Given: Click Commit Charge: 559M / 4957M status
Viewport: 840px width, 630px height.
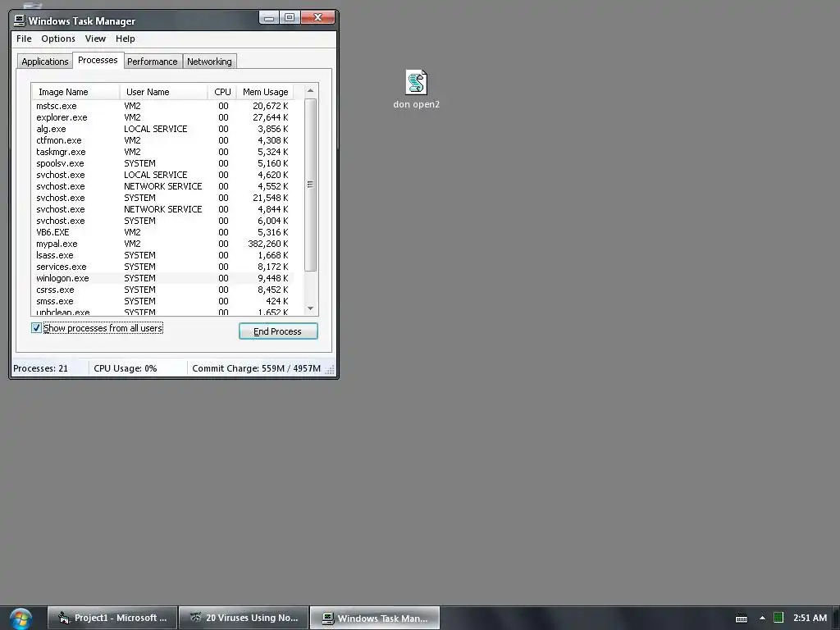Looking at the screenshot, I should 256,368.
